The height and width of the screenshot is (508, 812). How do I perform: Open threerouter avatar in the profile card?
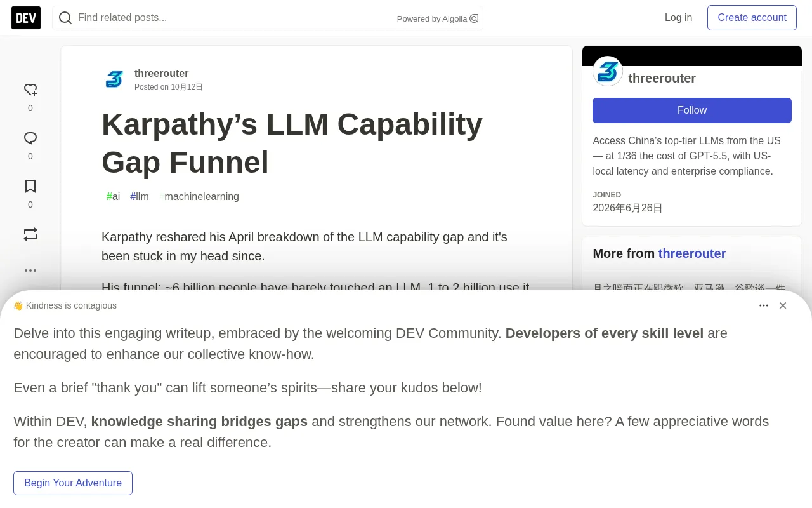point(608,71)
